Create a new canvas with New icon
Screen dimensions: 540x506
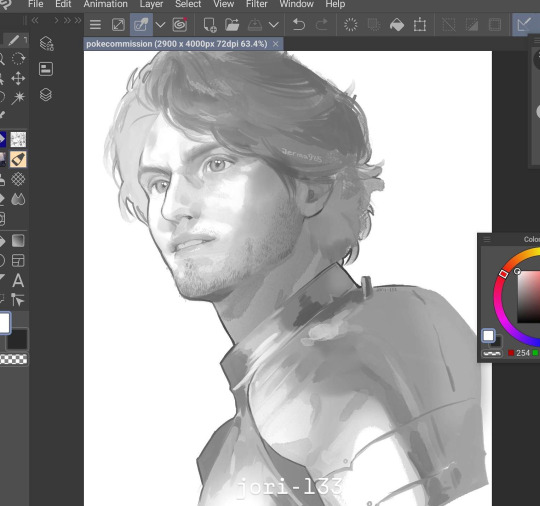(x=210, y=25)
